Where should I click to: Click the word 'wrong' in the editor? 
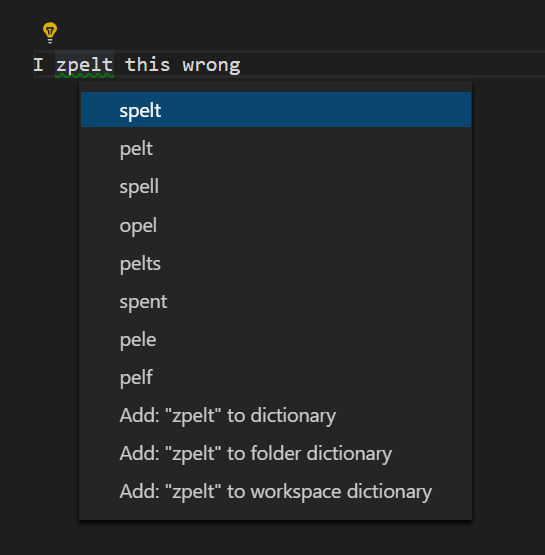tap(211, 65)
